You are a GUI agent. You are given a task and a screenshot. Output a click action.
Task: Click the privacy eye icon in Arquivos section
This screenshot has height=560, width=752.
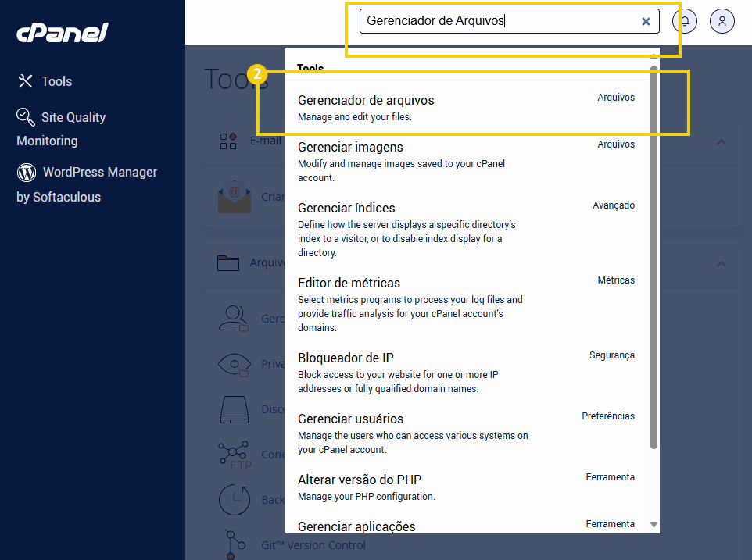pos(235,364)
